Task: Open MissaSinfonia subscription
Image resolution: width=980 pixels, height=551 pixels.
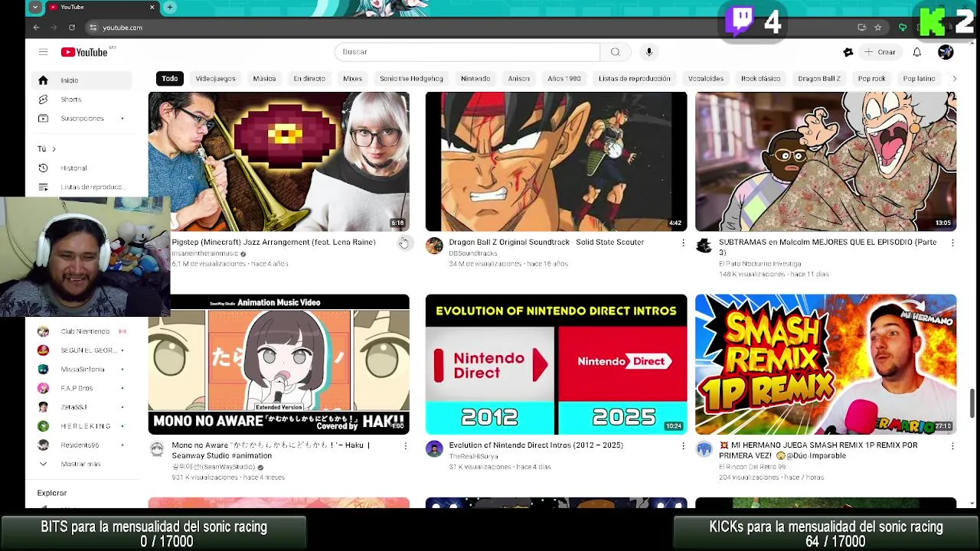Action: click(x=83, y=370)
